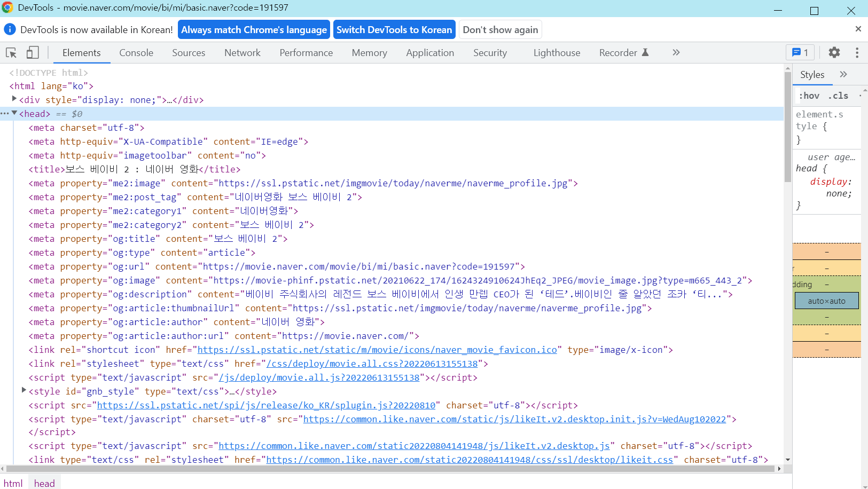The width and height of the screenshot is (868, 489).
Task: Open the issues counter showing 1 message
Action: (x=800, y=52)
